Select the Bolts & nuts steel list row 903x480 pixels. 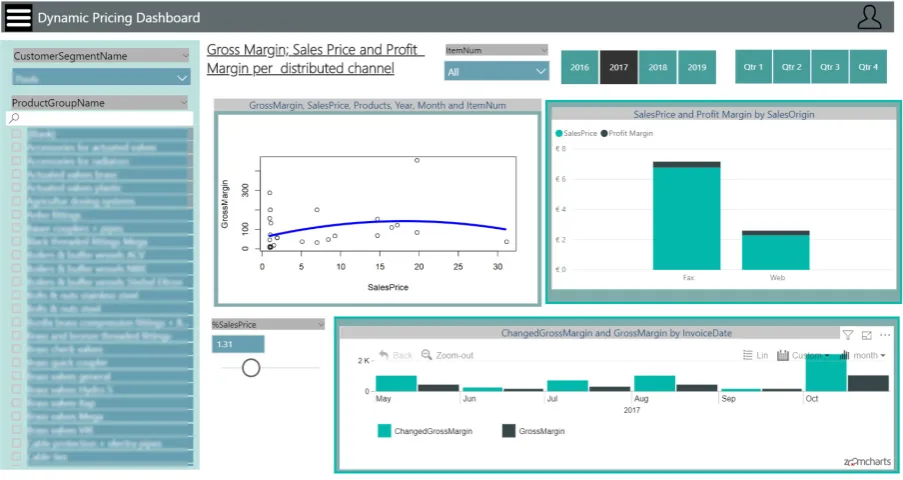pos(109,309)
